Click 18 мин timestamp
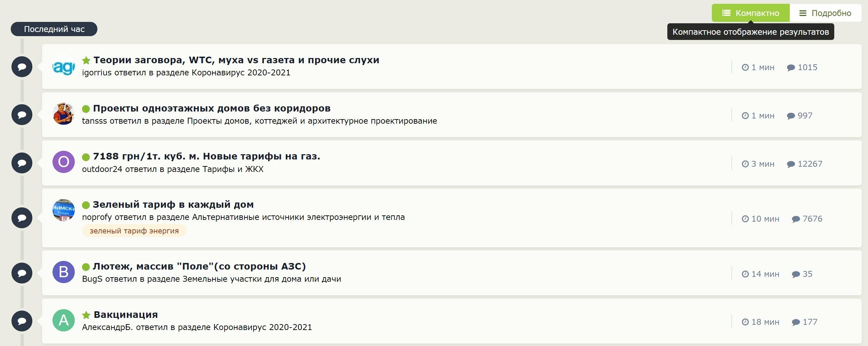 tap(761, 322)
